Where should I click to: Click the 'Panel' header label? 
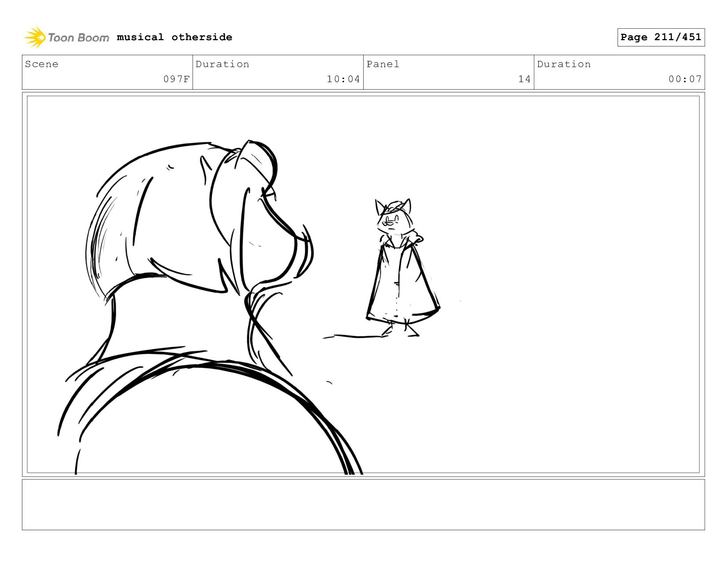click(x=383, y=64)
